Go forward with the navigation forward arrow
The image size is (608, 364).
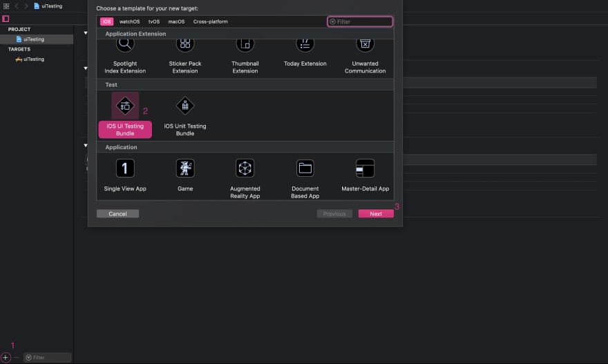26,6
